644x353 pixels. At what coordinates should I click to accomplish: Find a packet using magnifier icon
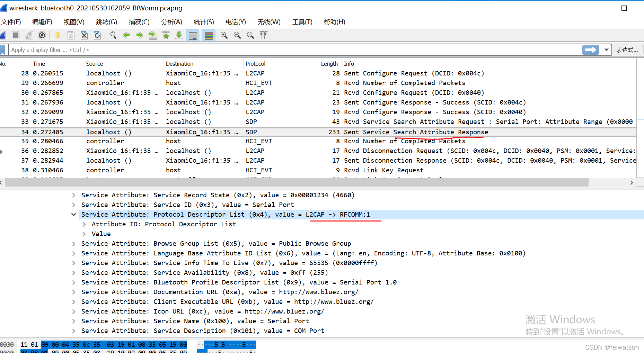113,35
